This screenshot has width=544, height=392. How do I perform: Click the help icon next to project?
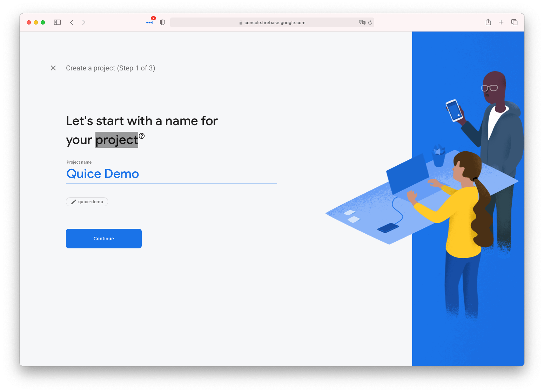tap(142, 136)
